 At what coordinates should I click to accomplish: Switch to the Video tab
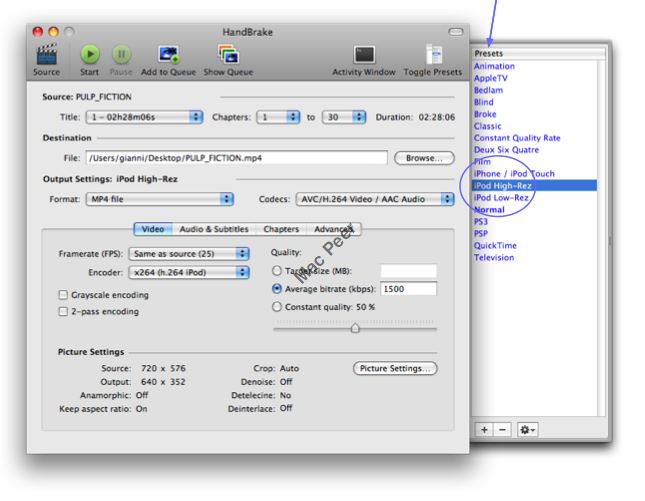(x=153, y=229)
